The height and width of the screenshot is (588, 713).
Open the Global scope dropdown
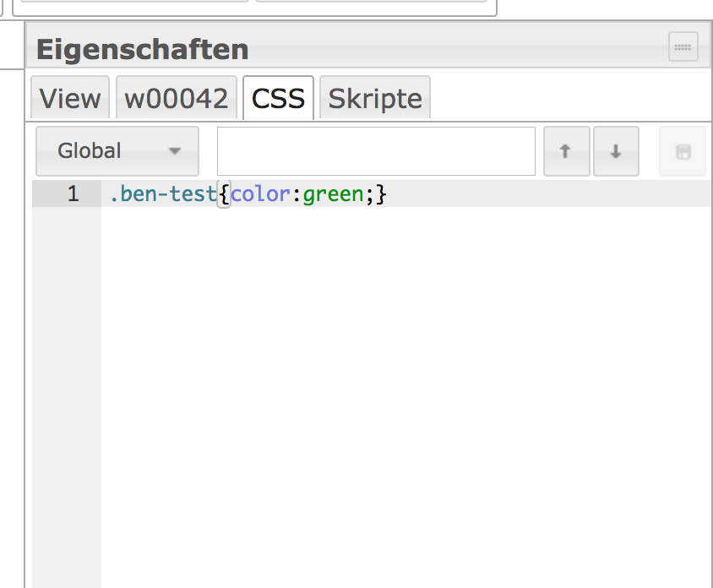pos(117,151)
